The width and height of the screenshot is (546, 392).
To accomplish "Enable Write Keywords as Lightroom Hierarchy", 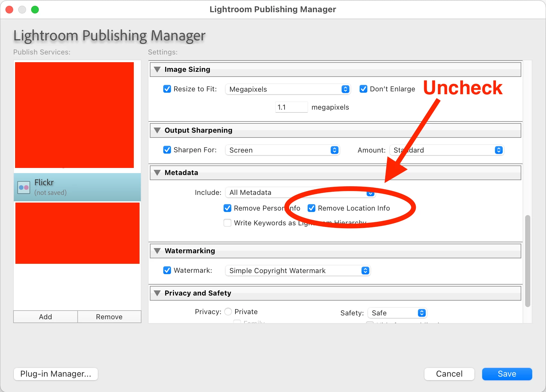I will click(x=227, y=223).
